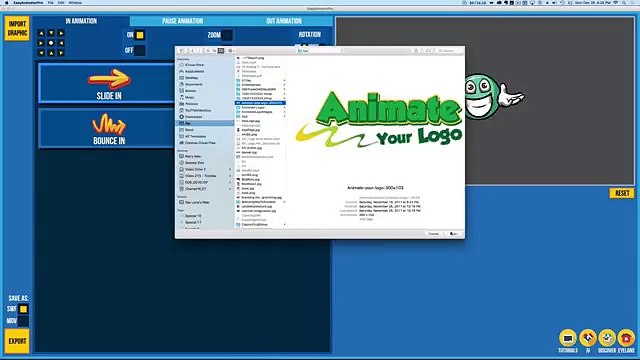Choose the Bounce In animation
The width and height of the screenshot is (640, 360).
pos(107,128)
